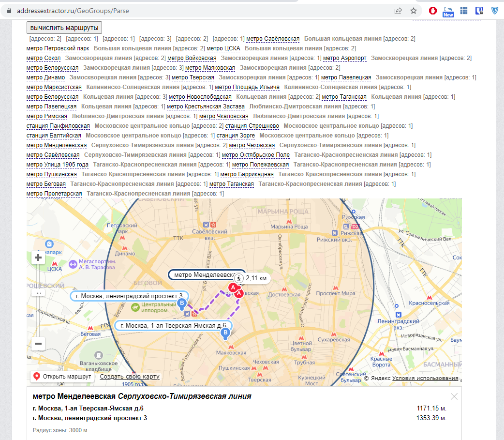Click the Центральный ипподром map icon

[x=135, y=307]
